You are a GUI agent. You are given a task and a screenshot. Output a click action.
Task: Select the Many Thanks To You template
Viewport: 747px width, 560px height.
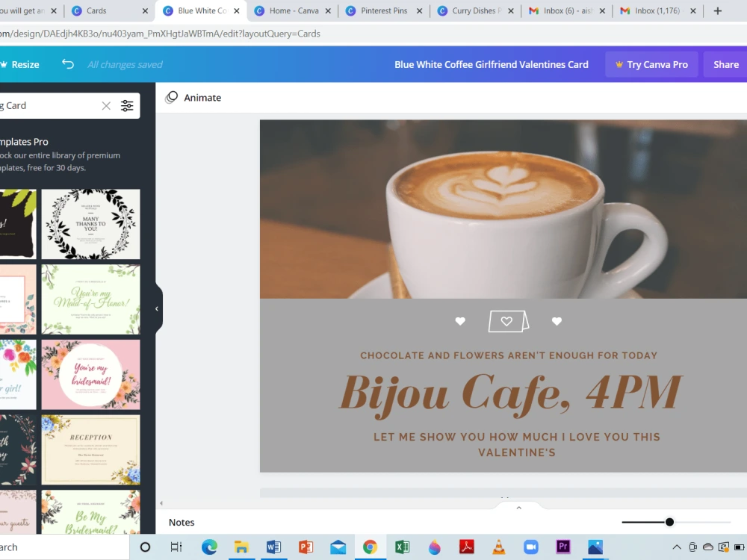click(90, 224)
